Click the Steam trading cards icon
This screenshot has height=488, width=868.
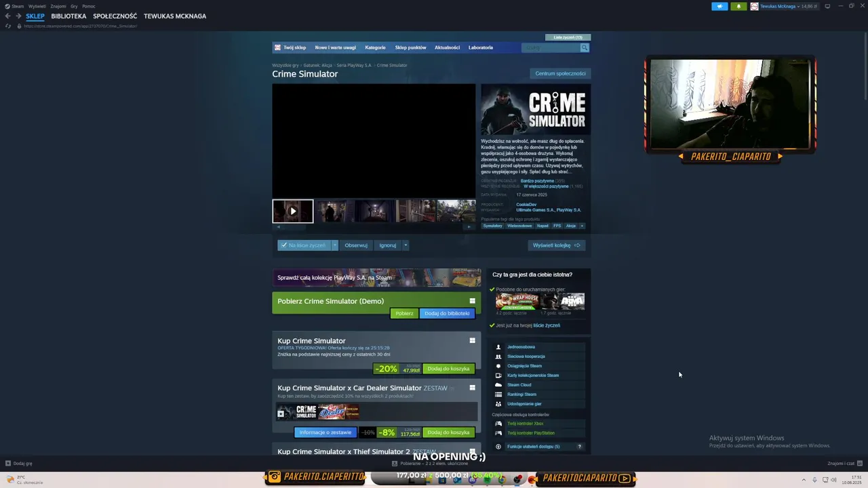coord(498,375)
